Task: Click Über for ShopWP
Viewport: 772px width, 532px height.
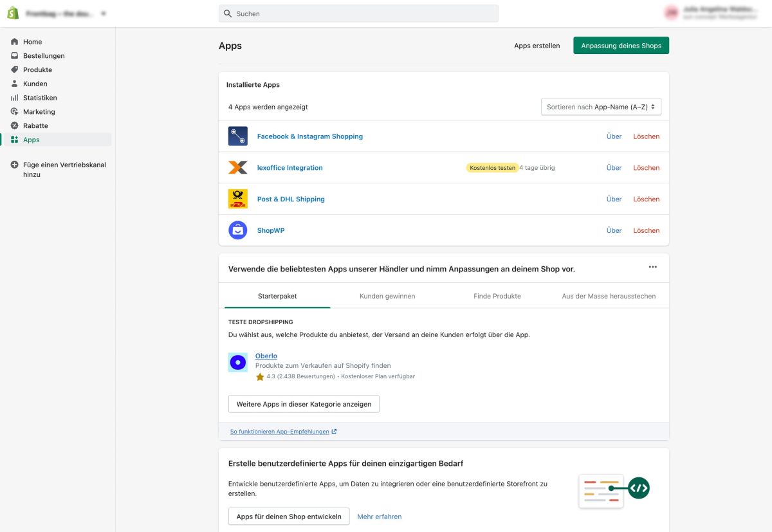Action: (x=614, y=230)
